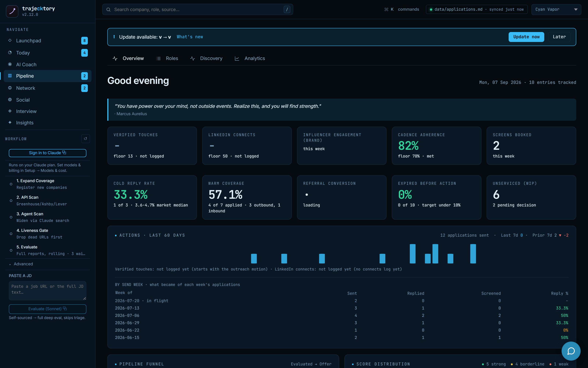This screenshot has width=588, height=368.
Task: Click the Insights sparkle icon
Action: coord(10,122)
